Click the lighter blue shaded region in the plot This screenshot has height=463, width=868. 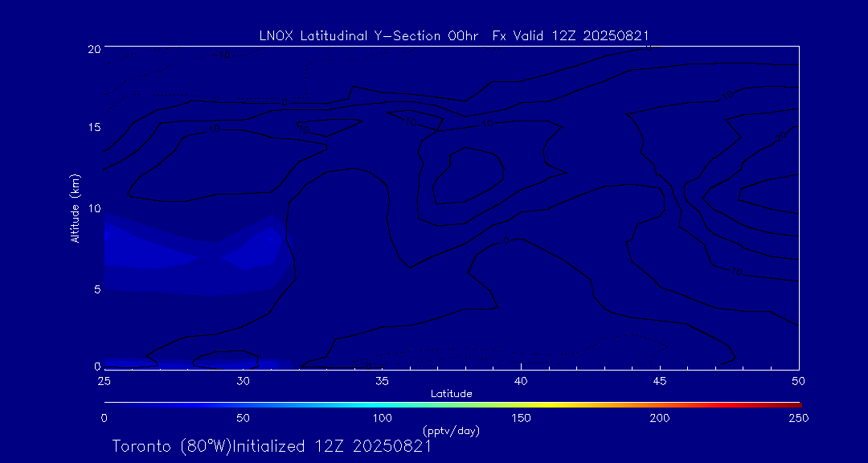click(x=249, y=251)
